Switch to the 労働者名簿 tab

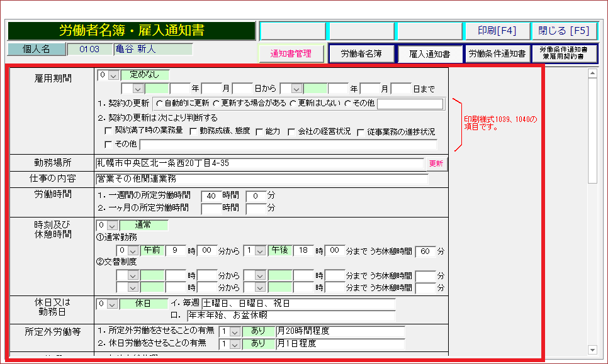(x=361, y=54)
